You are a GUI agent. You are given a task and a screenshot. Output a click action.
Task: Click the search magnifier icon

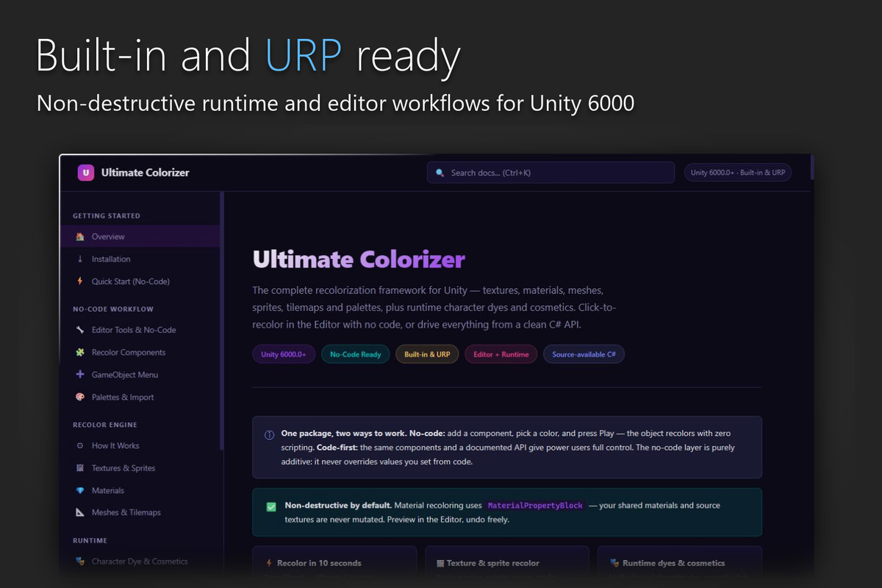click(x=440, y=173)
